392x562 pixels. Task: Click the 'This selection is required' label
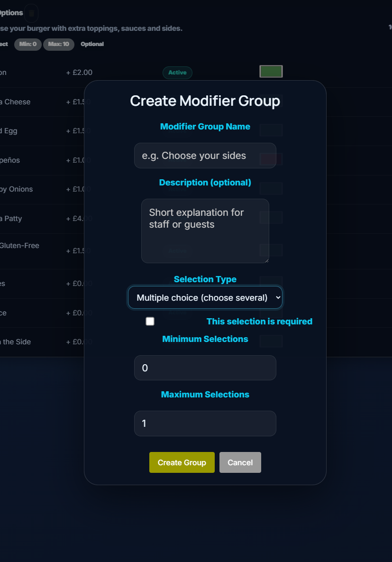point(259,322)
